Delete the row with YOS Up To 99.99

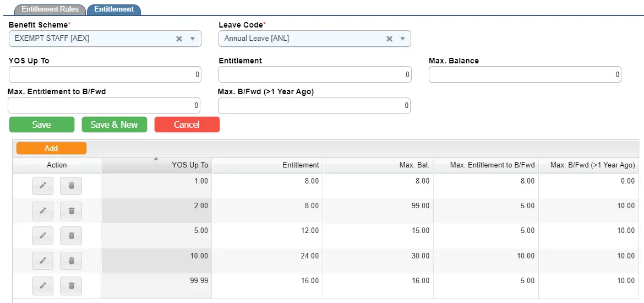click(x=71, y=286)
